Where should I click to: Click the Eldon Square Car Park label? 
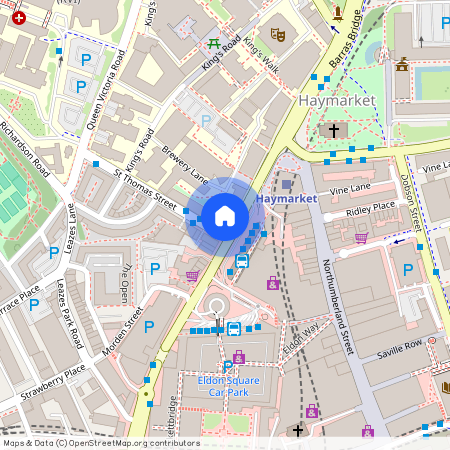[x=229, y=387]
